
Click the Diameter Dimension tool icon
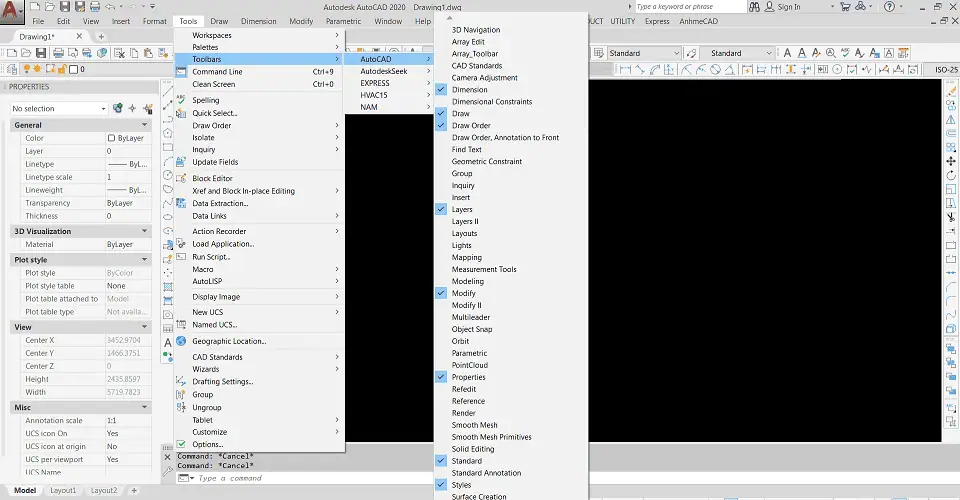coord(716,69)
